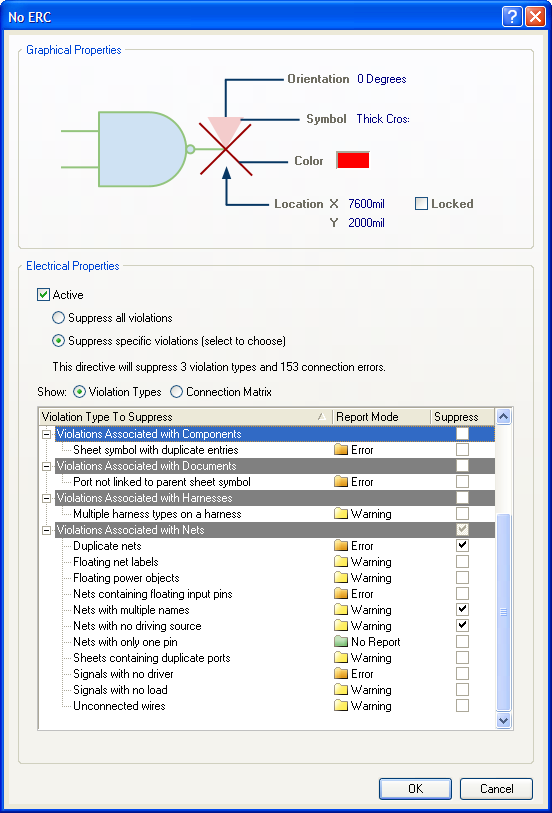Click the red cross No ERC symbol preview
552x813 pixels.
tap(225, 149)
